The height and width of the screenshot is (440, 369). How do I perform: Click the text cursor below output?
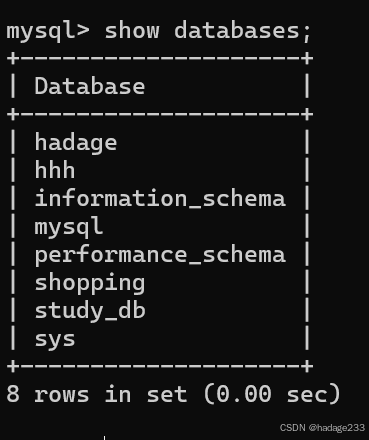click(x=104, y=437)
